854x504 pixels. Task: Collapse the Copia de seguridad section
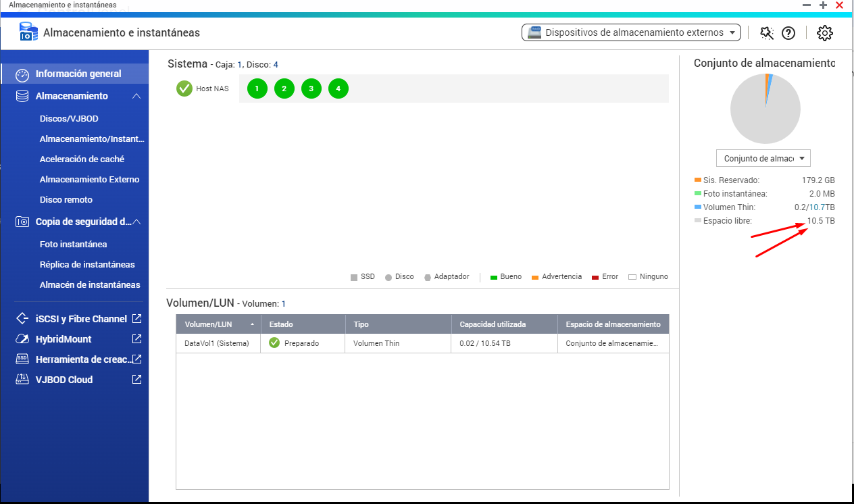click(136, 222)
